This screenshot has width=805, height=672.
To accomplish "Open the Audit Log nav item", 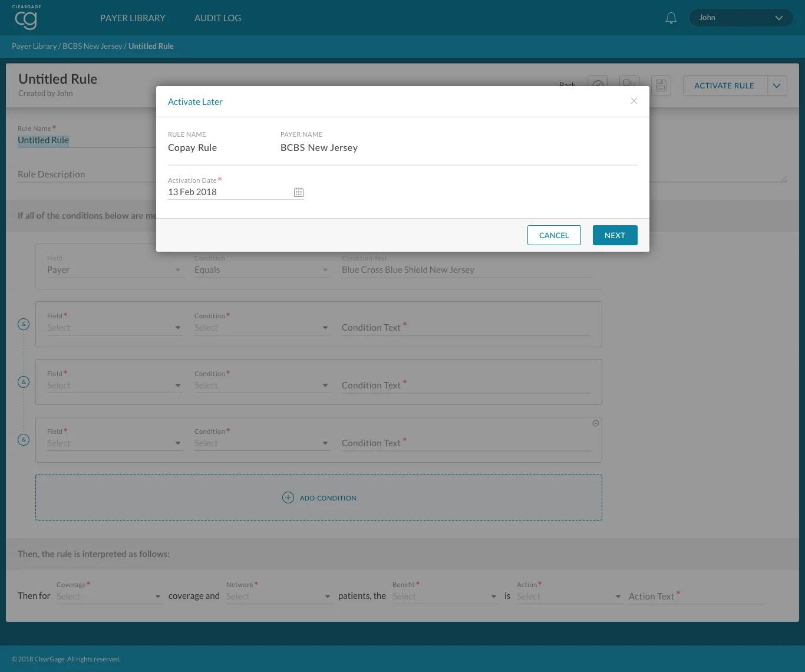I will pos(217,18).
